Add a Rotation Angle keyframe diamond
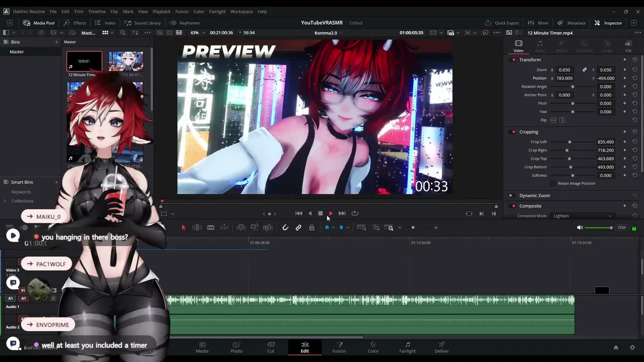The height and width of the screenshot is (362, 644). pos(625,86)
